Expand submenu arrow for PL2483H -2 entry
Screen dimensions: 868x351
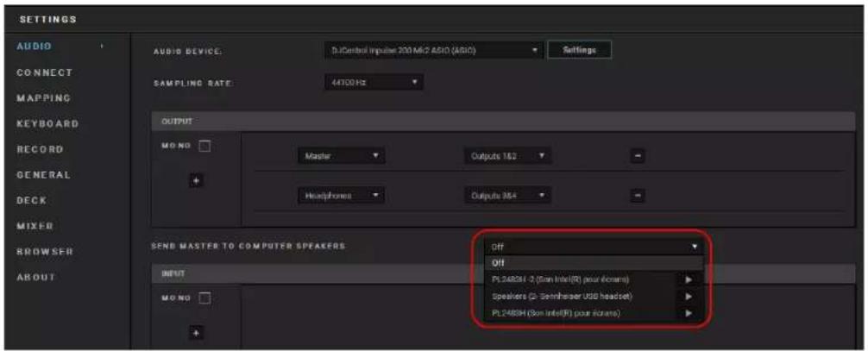[x=689, y=279]
